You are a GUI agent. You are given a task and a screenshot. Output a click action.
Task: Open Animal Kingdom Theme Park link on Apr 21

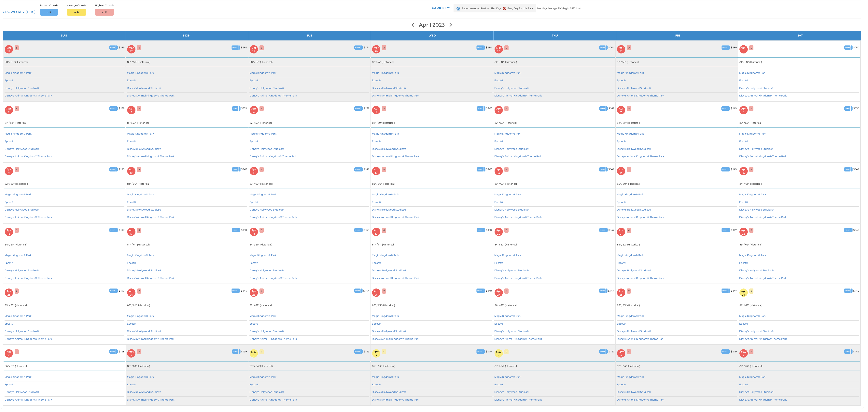[640, 278]
